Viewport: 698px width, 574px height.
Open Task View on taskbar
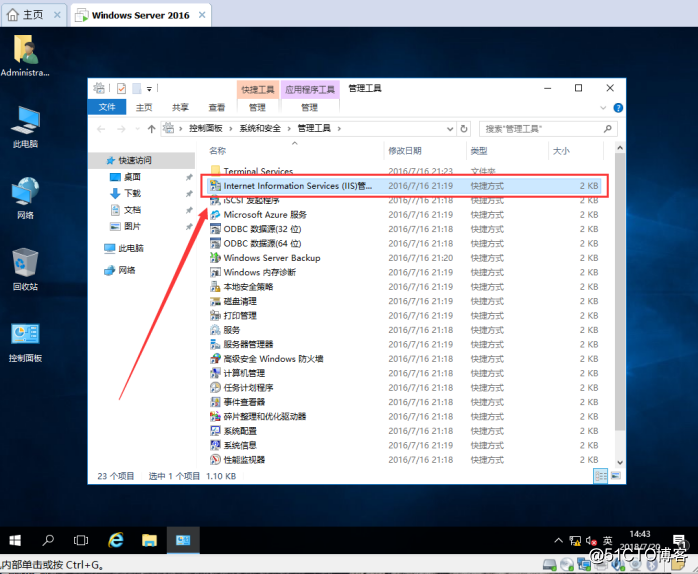(81, 540)
